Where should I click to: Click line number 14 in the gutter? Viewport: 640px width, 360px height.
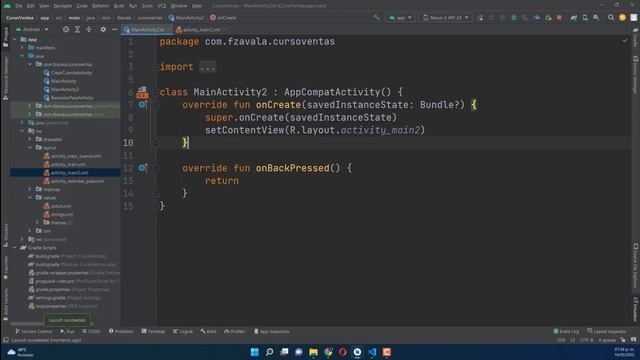[x=128, y=193]
